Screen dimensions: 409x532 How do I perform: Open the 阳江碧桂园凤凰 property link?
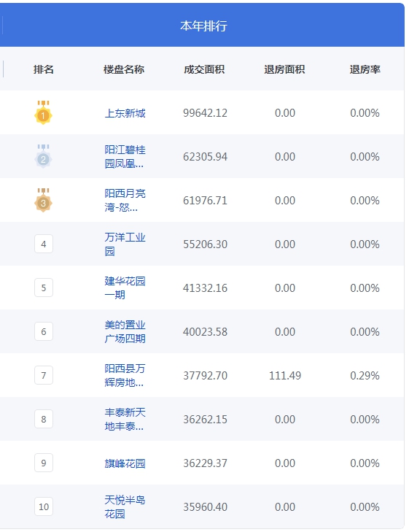tap(125, 157)
